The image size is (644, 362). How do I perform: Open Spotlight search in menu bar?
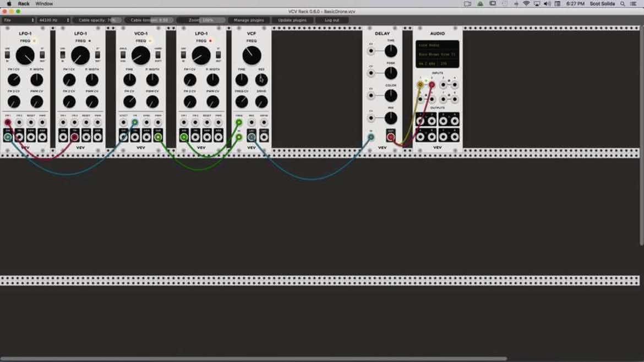(623, 4)
